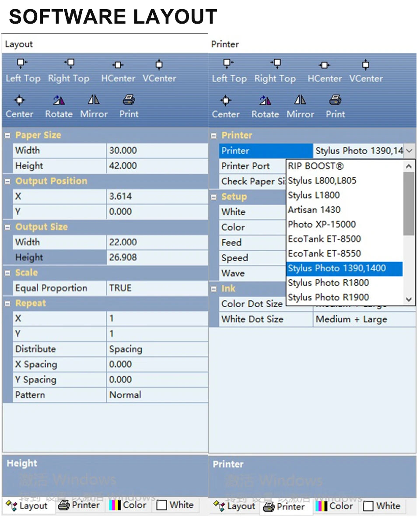Click VCenter icon in Layout panel
This screenshot has height=523, width=420.
pos(159,64)
